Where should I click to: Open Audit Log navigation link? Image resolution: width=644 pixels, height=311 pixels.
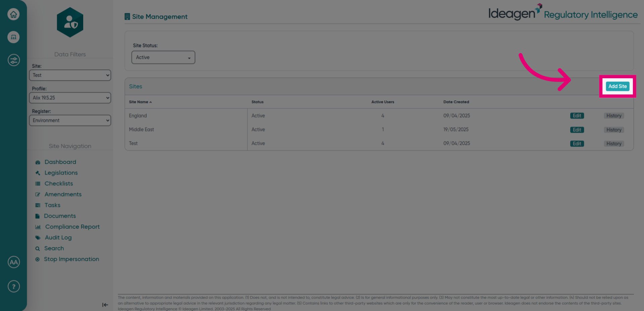pyautogui.click(x=58, y=238)
